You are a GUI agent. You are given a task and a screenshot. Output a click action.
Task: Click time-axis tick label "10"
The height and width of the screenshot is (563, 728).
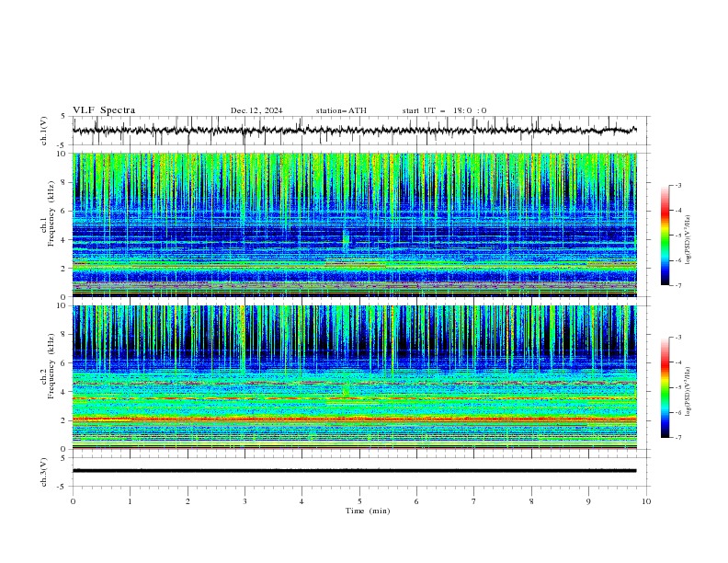[x=646, y=501]
